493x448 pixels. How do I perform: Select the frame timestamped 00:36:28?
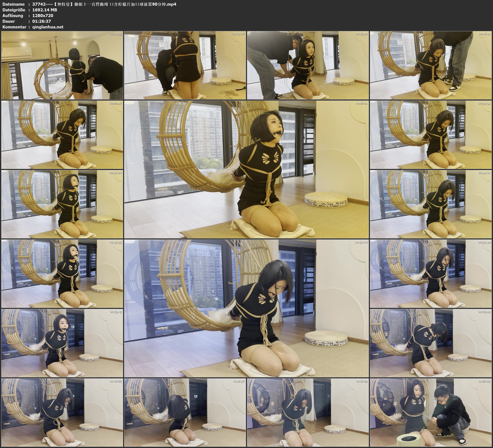tap(62, 204)
